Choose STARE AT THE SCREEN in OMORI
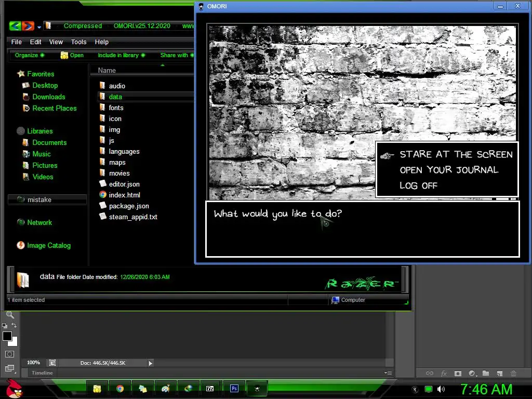 (456, 154)
